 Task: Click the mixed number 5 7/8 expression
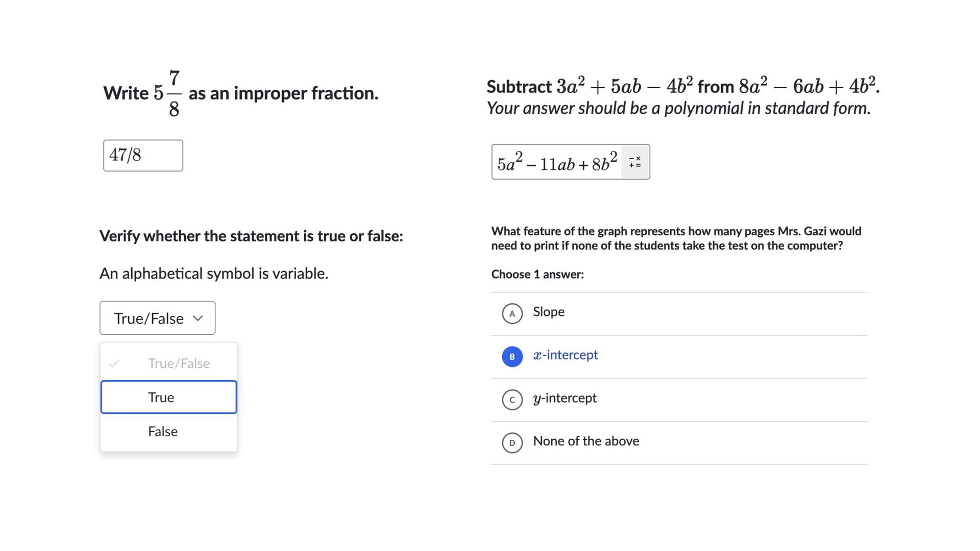pyautogui.click(x=168, y=93)
